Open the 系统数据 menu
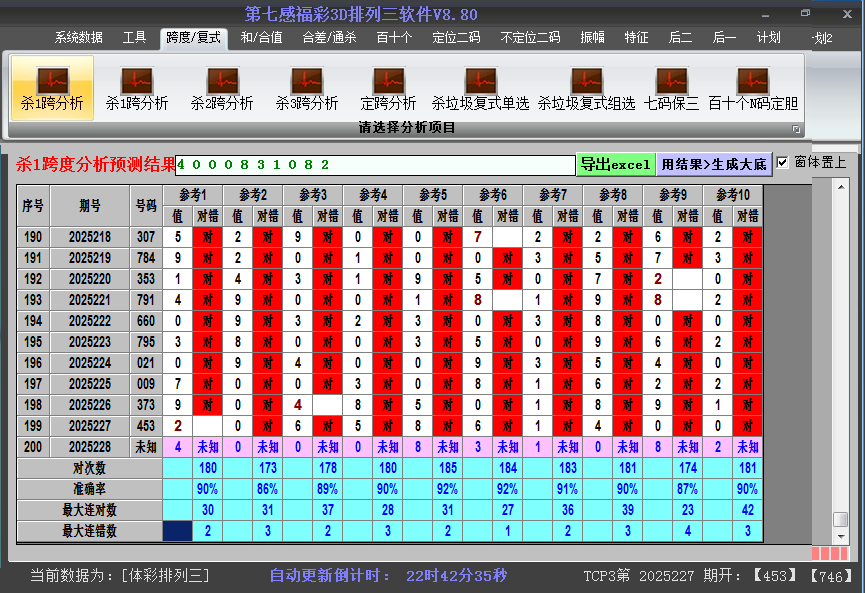The width and height of the screenshot is (865, 593). 78,38
